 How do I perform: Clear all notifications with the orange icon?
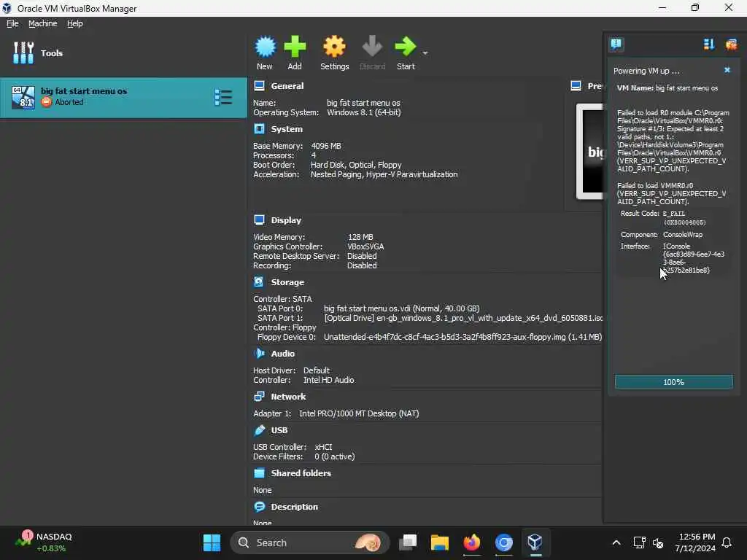click(731, 44)
